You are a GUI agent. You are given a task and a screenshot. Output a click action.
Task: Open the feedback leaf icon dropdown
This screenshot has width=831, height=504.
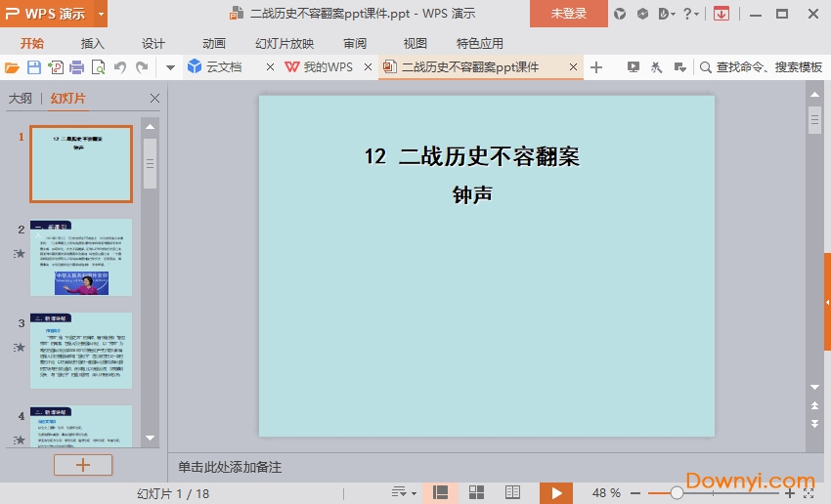[666, 14]
